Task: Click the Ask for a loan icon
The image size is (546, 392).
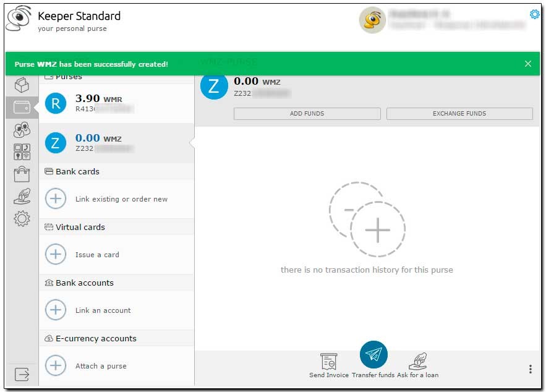Action: click(418, 362)
